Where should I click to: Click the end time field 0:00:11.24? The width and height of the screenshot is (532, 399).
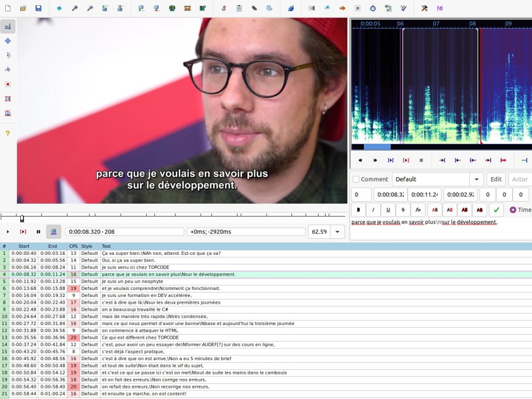(x=425, y=194)
